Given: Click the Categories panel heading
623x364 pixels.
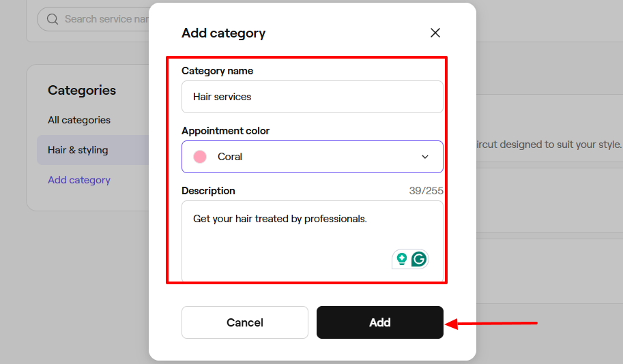Looking at the screenshot, I should [x=82, y=90].
